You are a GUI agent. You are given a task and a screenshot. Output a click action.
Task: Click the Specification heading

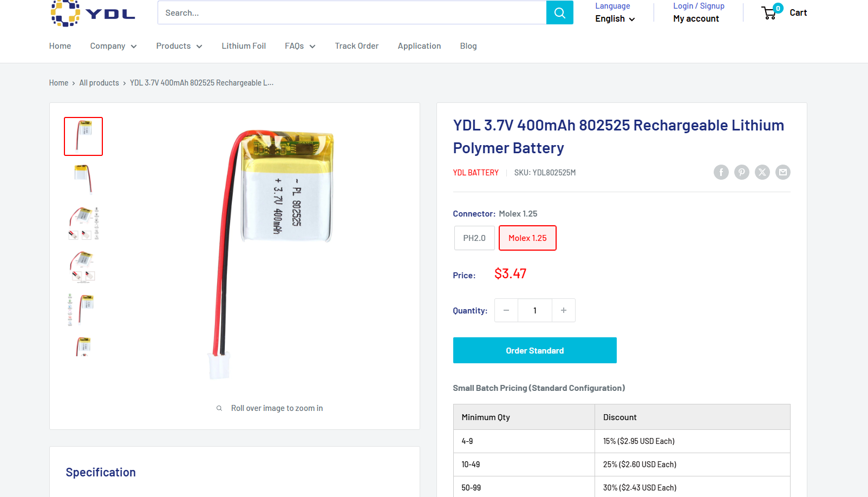pyautogui.click(x=101, y=472)
